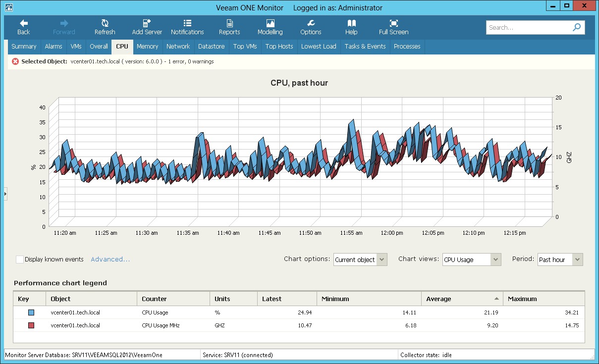Open the Lowest Load tab
599x364 pixels.
319,47
